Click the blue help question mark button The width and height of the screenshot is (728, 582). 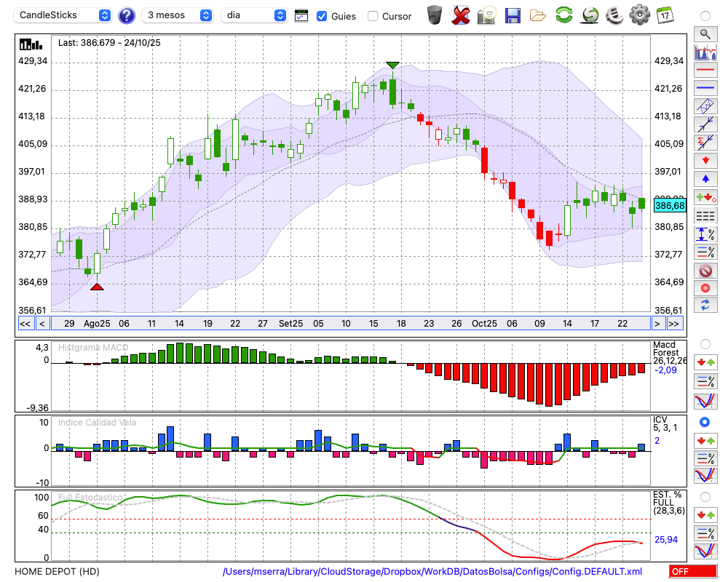[127, 15]
